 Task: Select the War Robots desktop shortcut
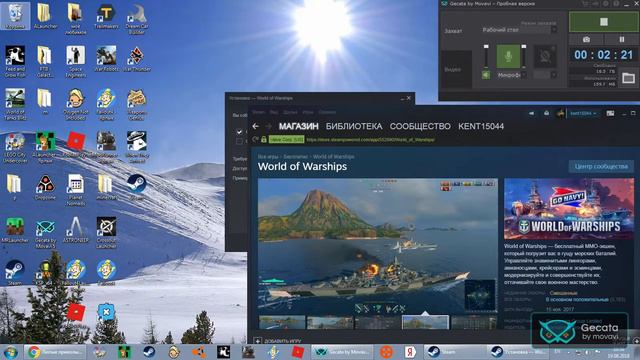pyautogui.click(x=106, y=59)
